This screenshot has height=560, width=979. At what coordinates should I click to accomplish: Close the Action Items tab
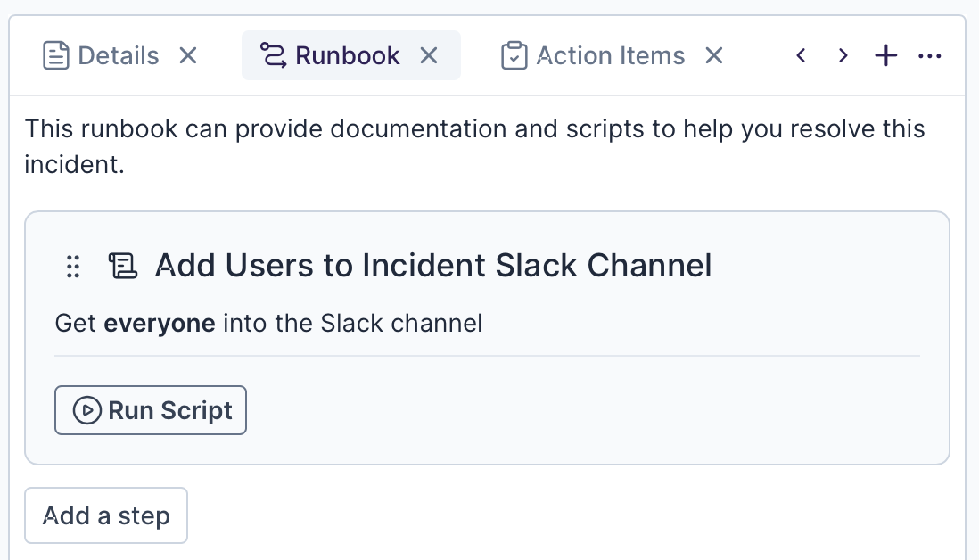tap(713, 56)
